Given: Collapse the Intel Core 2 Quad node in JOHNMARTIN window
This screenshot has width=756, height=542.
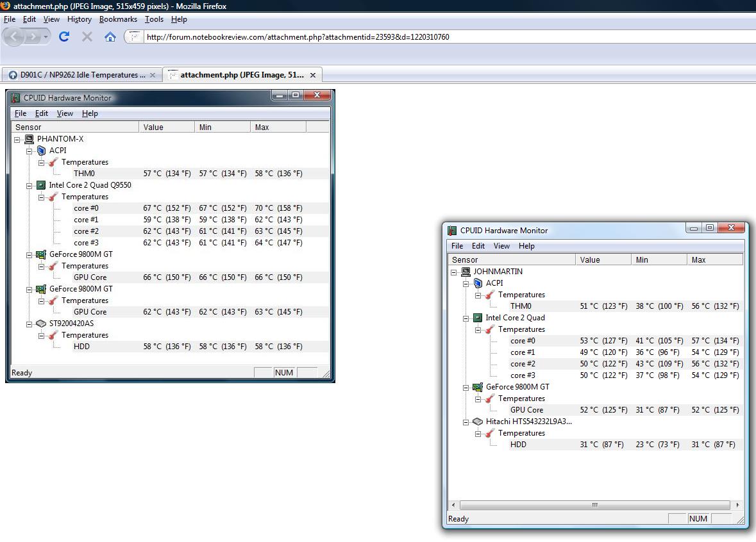Looking at the screenshot, I should coord(466,318).
